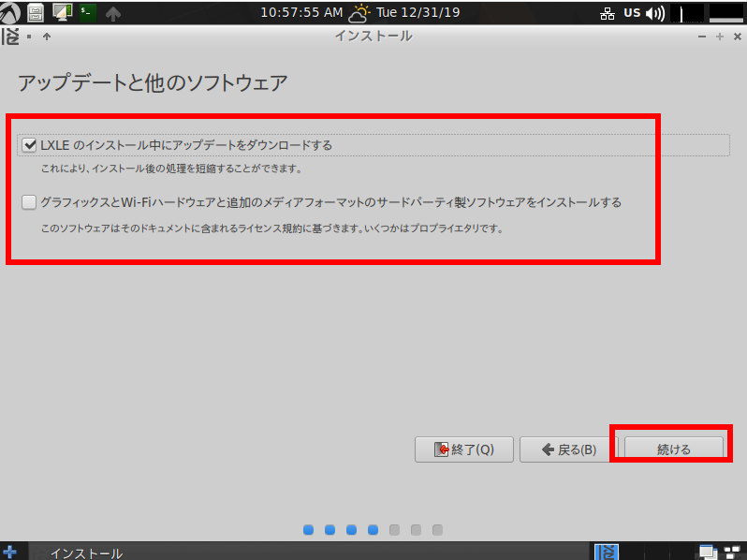Open the volume control speaker icon

[x=655, y=13]
